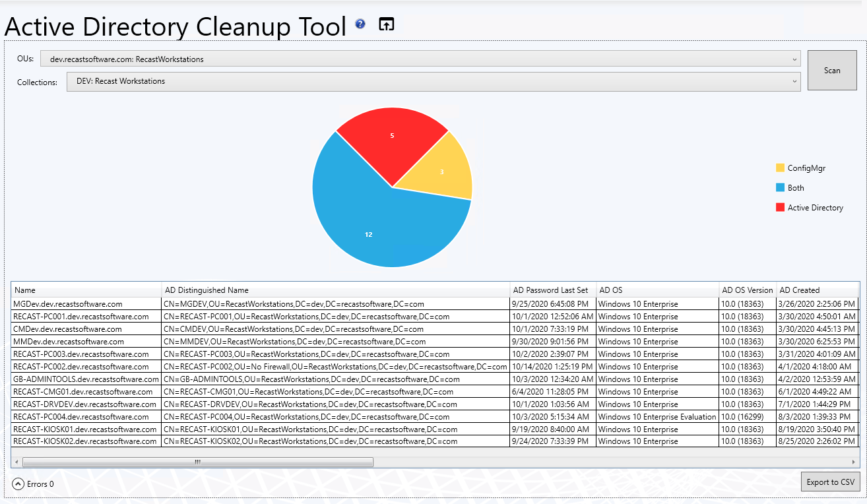The image size is (867, 504).
Task: Click the scrollbar left arrow under the table
Action: 16,462
